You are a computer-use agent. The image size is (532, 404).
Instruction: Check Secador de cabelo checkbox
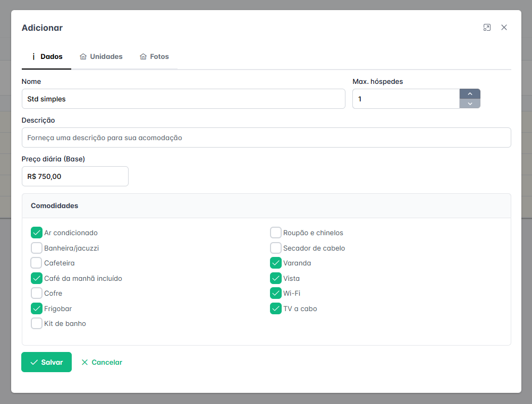[x=276, y=248]
